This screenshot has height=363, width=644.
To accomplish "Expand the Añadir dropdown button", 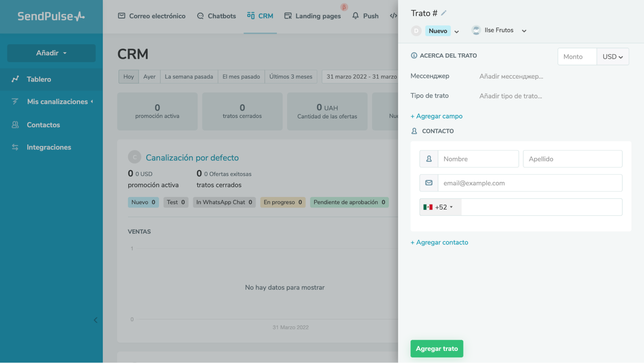I will pyautogui.click(x=51, y=53).
